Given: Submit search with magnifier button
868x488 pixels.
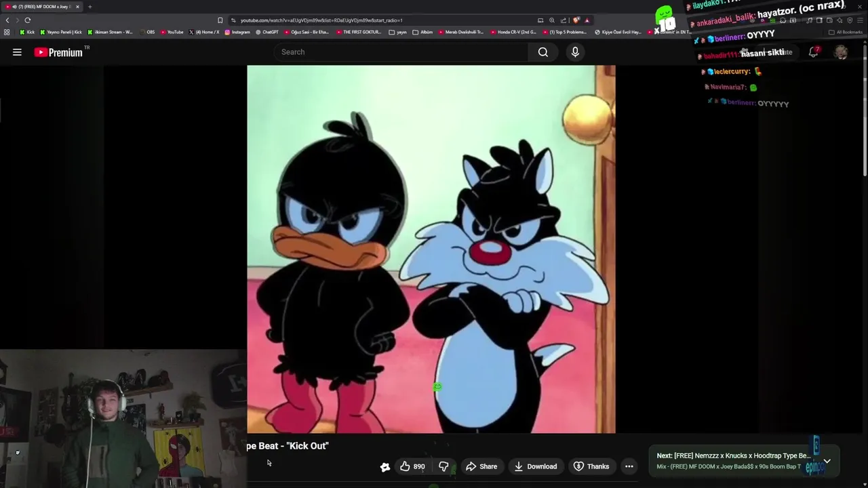Looking at the screenshot, I should coord(543,52).
